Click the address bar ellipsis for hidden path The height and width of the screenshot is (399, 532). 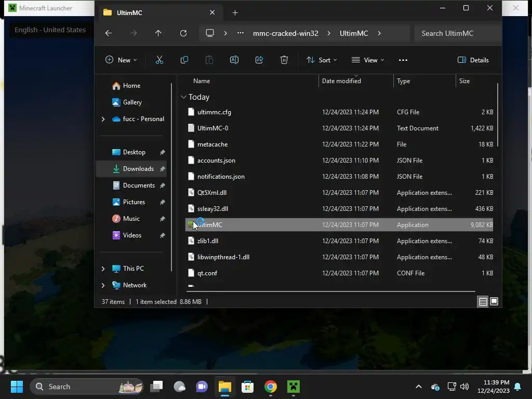pos(240,33)
